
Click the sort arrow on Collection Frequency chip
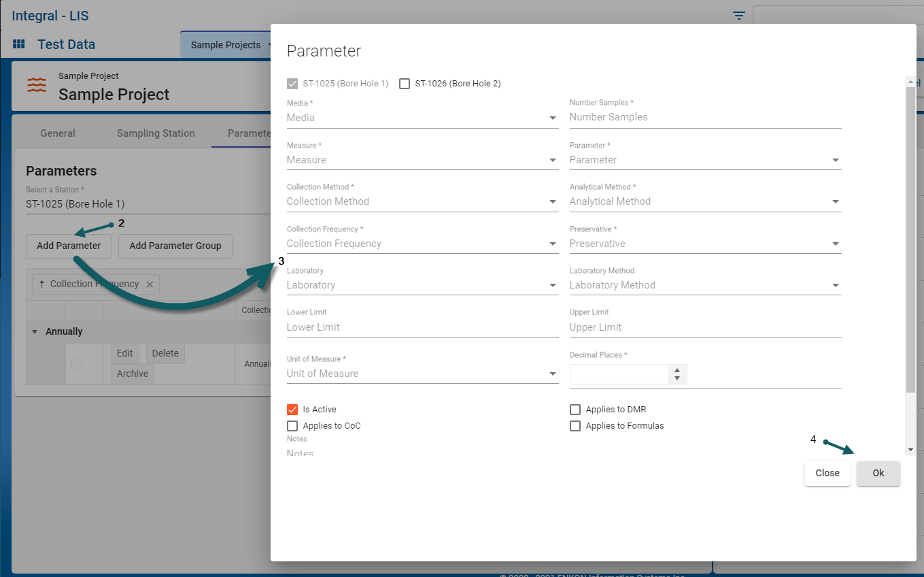[41, 284]
